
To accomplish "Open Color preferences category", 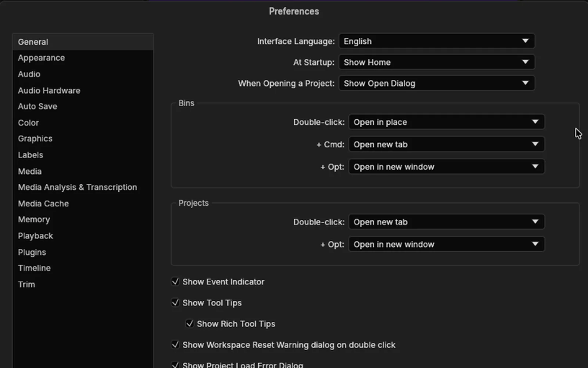I will pyautogui.click(x=83, y=123).
